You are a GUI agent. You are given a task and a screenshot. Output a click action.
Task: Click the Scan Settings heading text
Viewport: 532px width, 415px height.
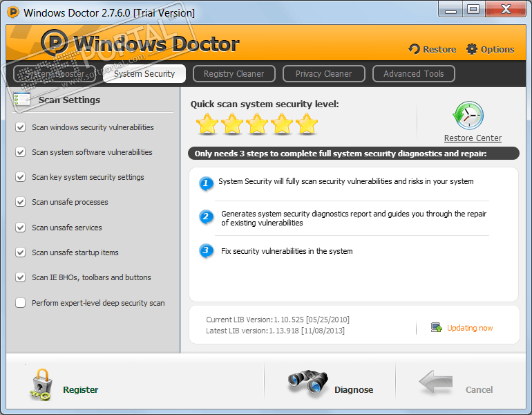69,100
